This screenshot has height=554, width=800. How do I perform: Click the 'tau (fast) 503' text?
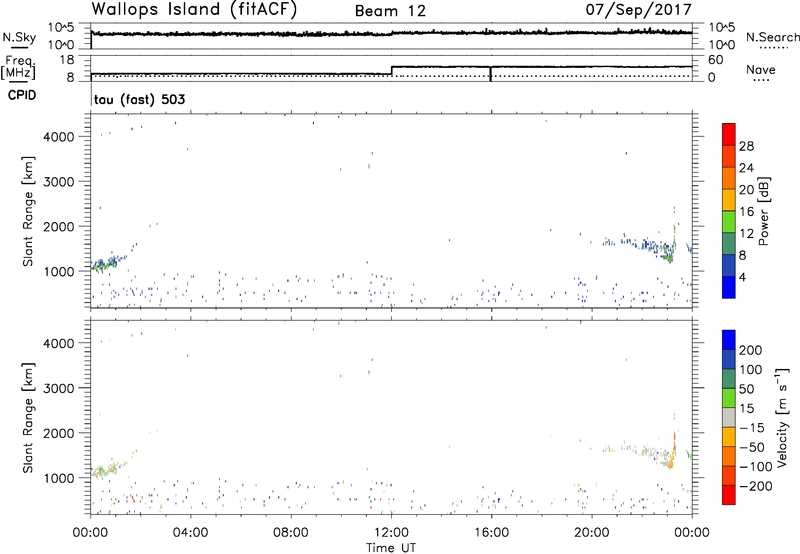click(139, 99)
